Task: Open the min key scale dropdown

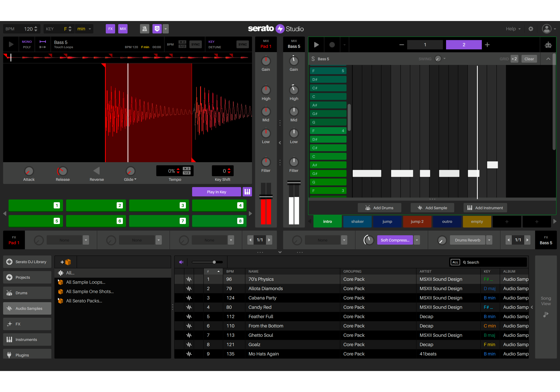Action: 84,29
